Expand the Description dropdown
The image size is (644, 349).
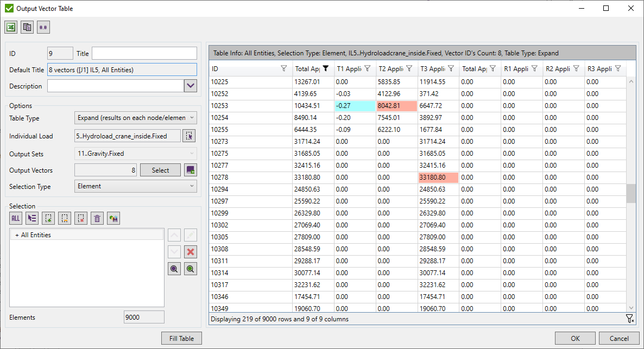(x=191, y=86)
